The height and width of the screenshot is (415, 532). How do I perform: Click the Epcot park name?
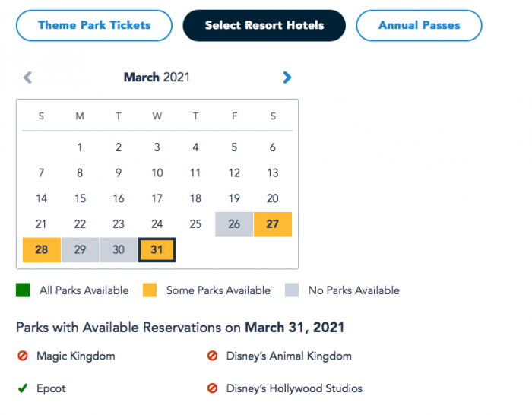click(x=51, y=388)
